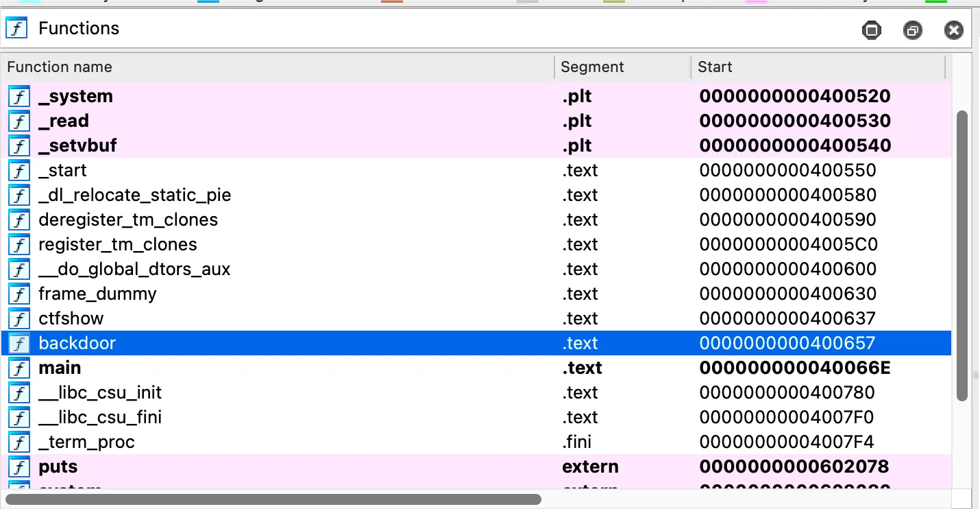
Task: Select the __libc_csu_fini function name
Action: [100, 418]
